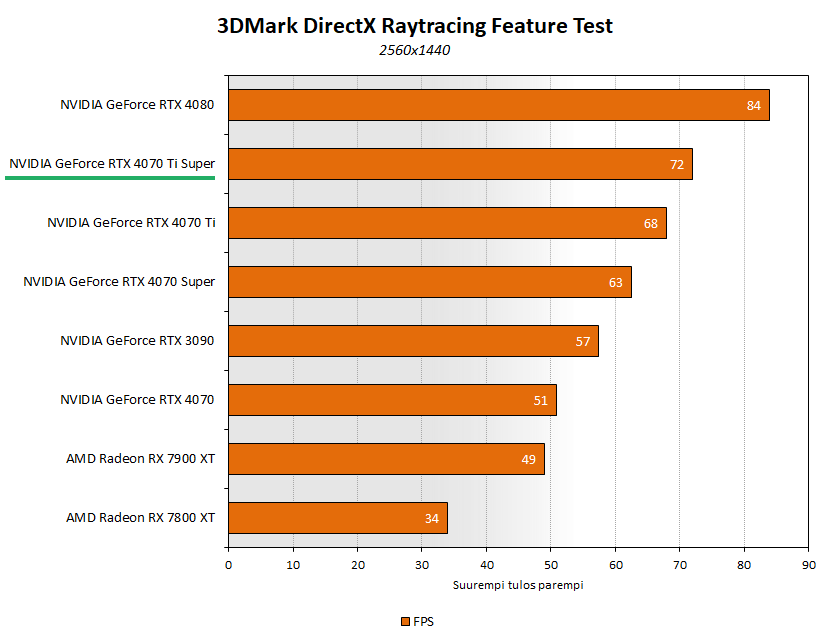Select the "57" value on the RTX 3090 bar
This screenshot has width=830, height=643.
click(583, 342)
